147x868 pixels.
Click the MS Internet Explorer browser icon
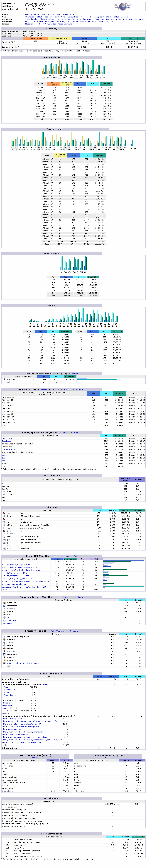4,637
